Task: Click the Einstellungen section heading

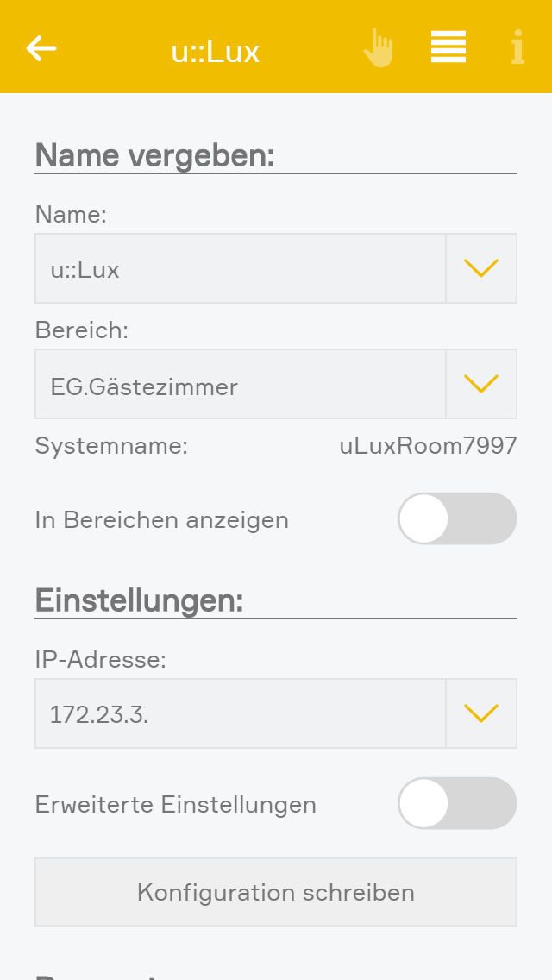Action: pos(140,600)
